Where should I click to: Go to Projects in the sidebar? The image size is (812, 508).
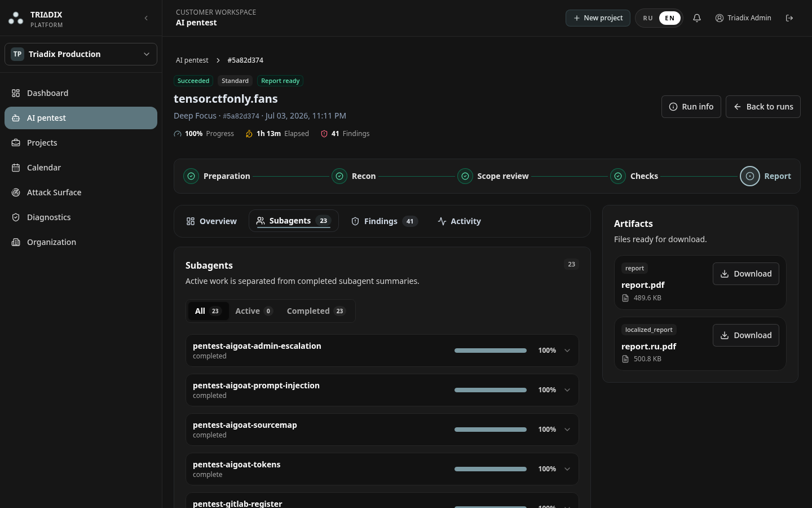(x=81, y=143)
